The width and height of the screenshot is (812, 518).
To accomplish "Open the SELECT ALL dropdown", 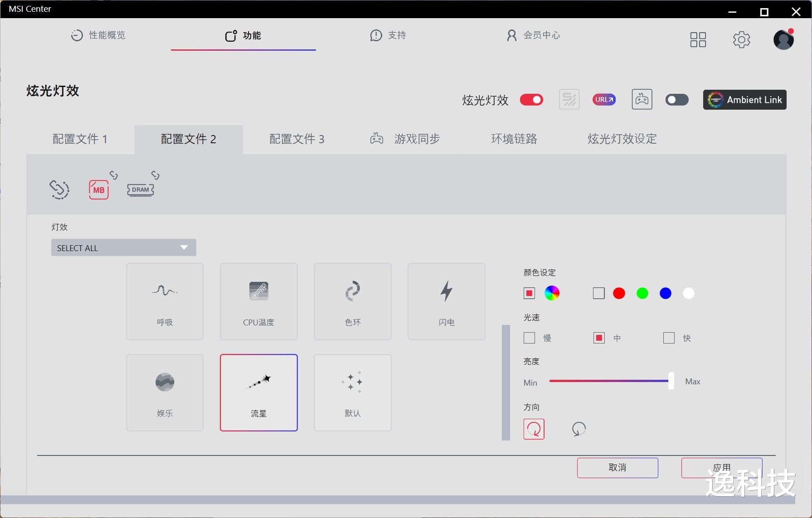I will click(x=124, y=247).
